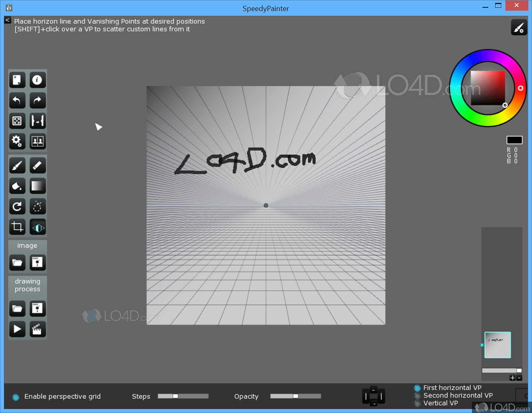Select the Gradient tool
This screenshot has width=532, height=413.
point(38,186)
